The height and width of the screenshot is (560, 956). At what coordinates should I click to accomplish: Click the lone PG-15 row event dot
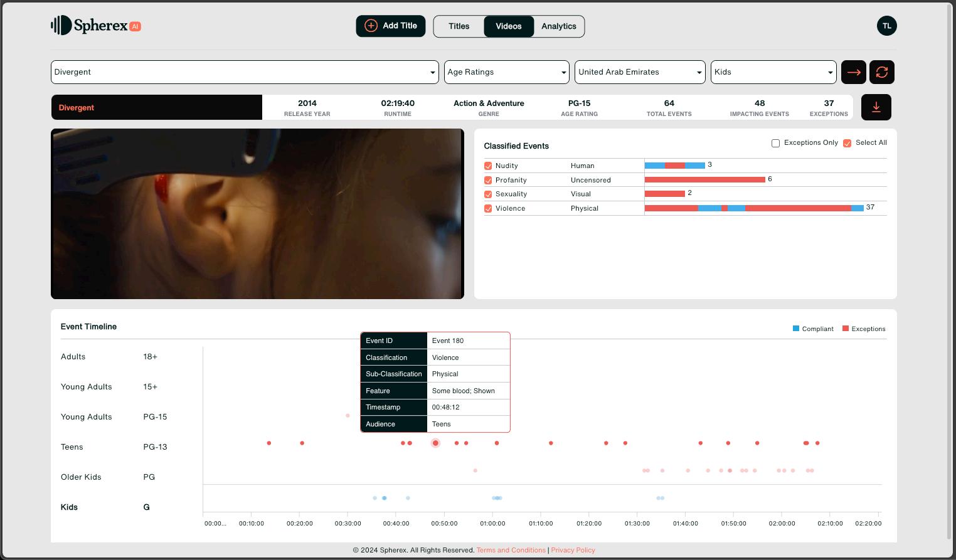click(348, 416)
